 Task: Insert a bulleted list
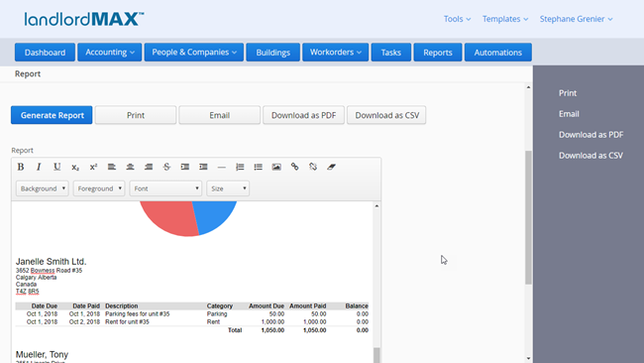click(258, 167)
